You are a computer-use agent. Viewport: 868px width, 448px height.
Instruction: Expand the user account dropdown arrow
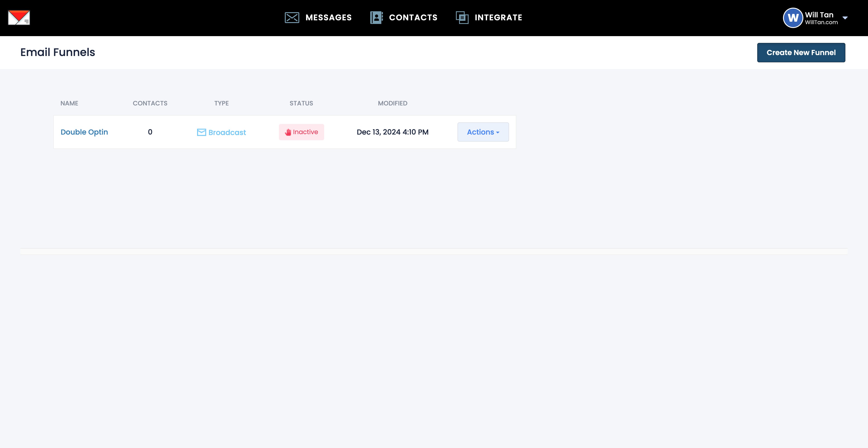pyautogui.click(x=845, y=18)
